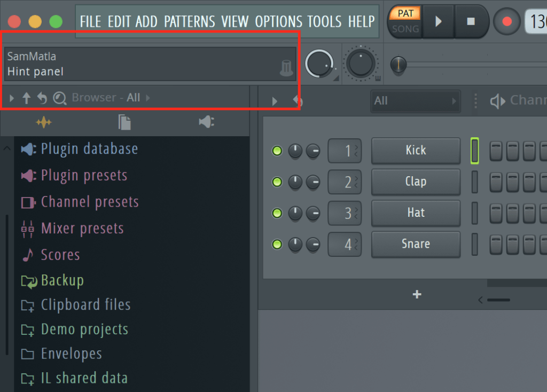Expand the Plugin database folder
This screenshot has width=547, height=392.
pos(89,149)
